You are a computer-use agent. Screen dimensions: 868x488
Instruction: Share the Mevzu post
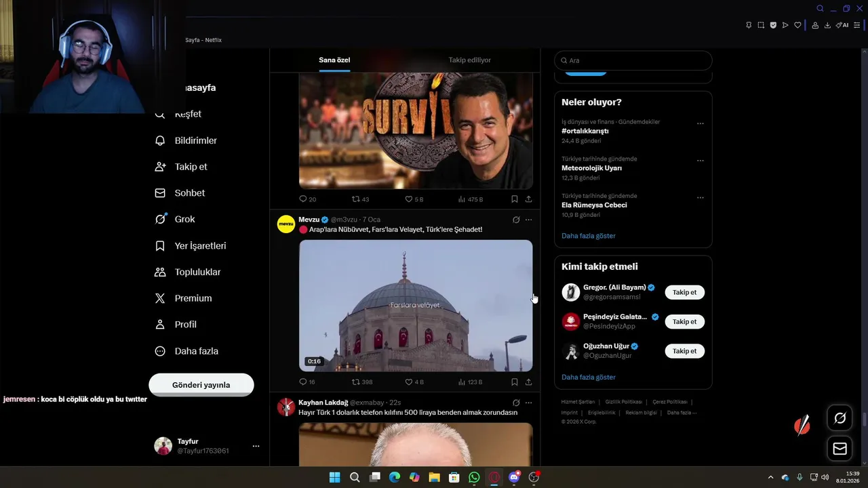[528, 382]
